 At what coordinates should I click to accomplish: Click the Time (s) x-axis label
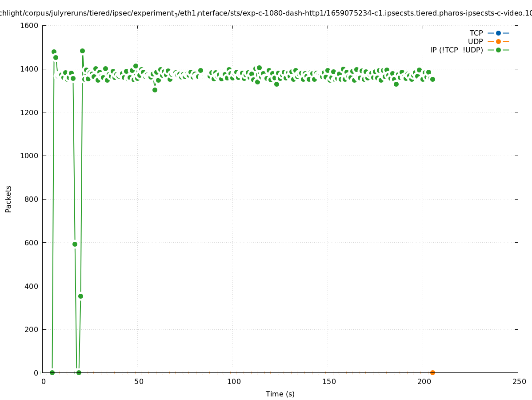(x=280, y=394)
